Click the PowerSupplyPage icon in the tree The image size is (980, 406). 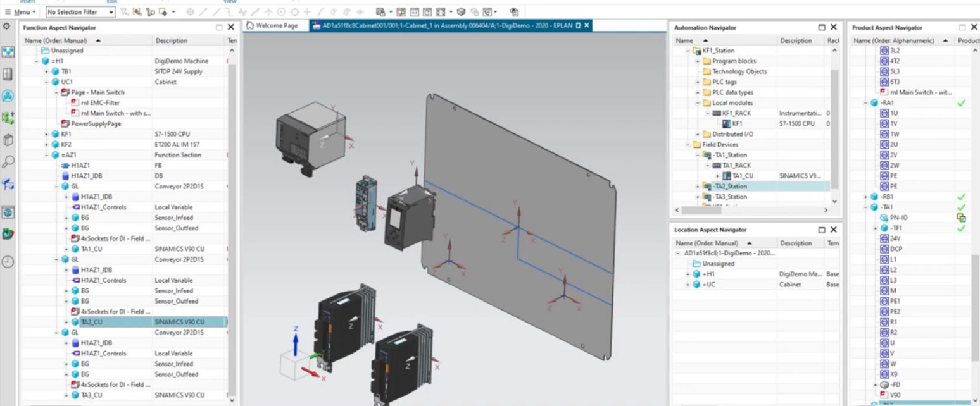pos(65,124)
